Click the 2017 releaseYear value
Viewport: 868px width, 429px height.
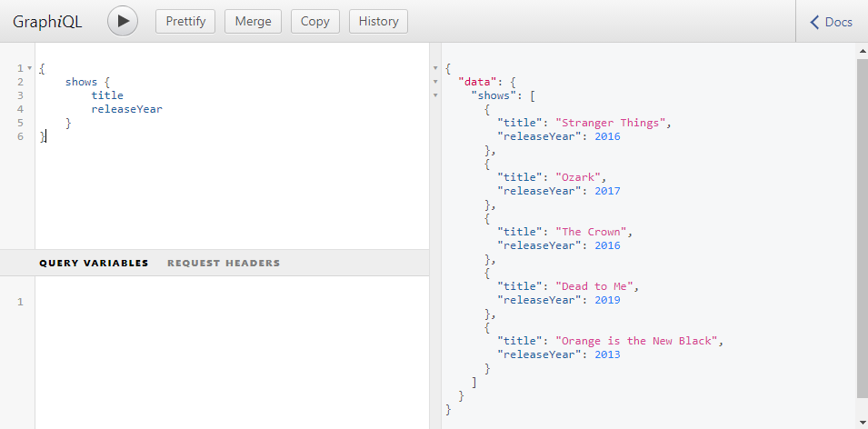607,191
